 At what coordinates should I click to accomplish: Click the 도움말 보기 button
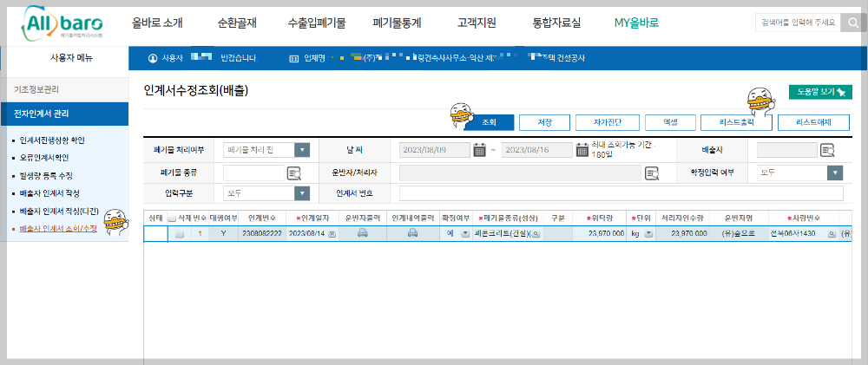pos(820,92)
